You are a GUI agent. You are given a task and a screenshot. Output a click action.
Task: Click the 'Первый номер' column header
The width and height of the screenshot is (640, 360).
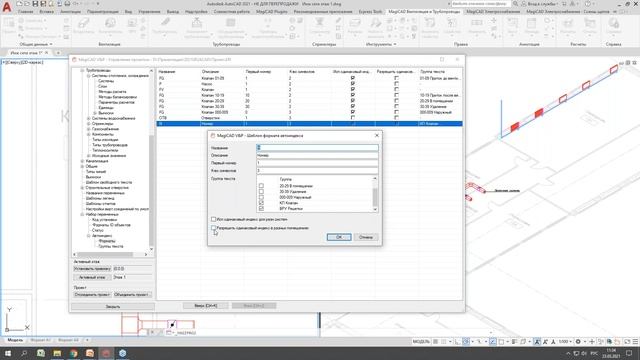click(x=258, y=71)
